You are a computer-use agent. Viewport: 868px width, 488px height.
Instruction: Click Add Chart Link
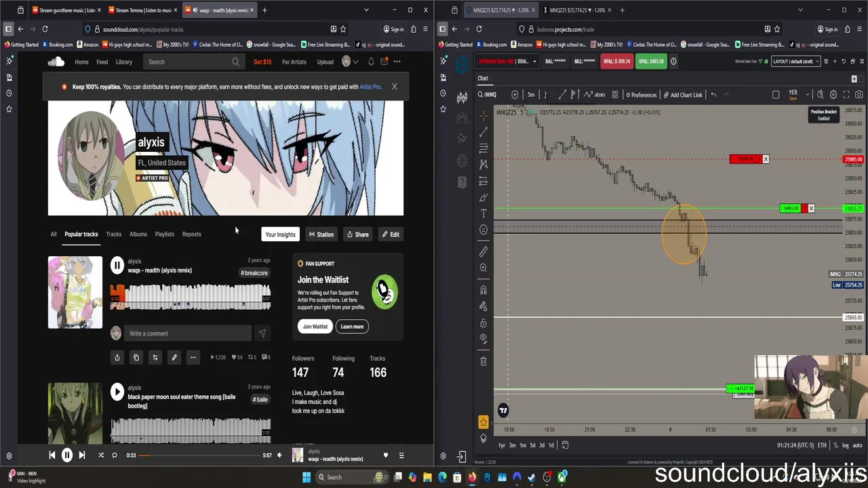coord(683,95)
